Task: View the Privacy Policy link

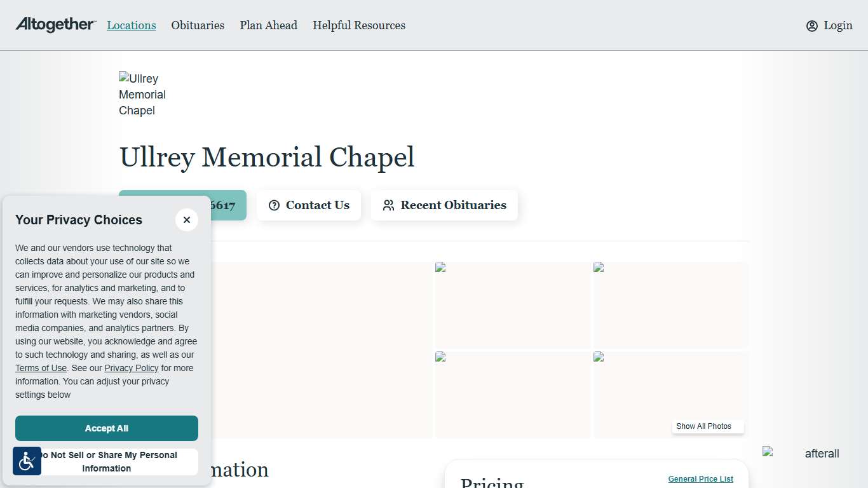Action: [132, 368]
